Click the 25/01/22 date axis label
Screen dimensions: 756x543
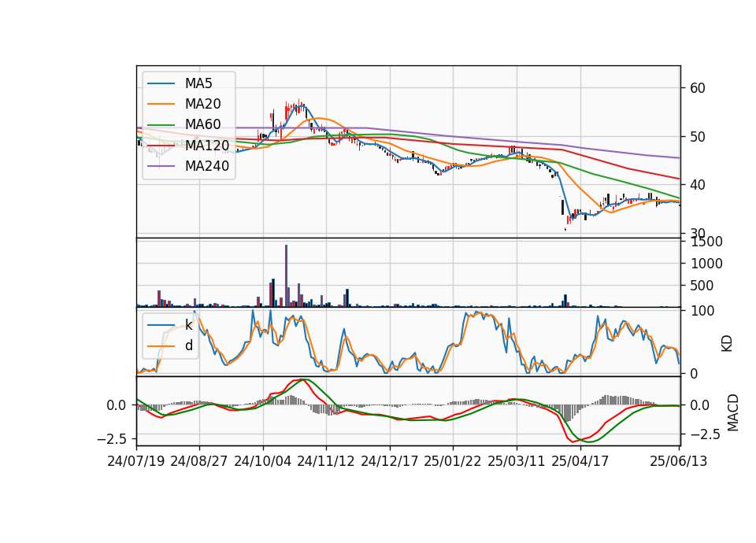[x=453, y=461]
